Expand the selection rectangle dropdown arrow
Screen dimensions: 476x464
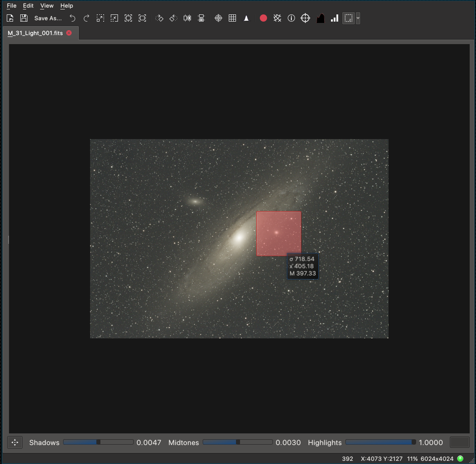(358, 18)
